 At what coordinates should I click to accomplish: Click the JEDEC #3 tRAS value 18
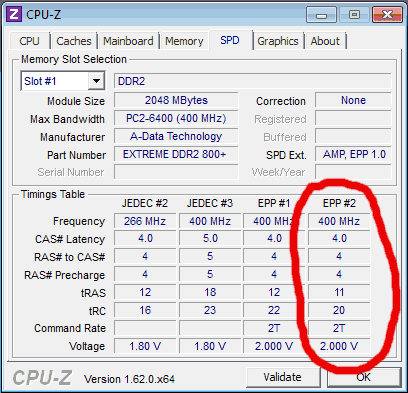(210, 292)
